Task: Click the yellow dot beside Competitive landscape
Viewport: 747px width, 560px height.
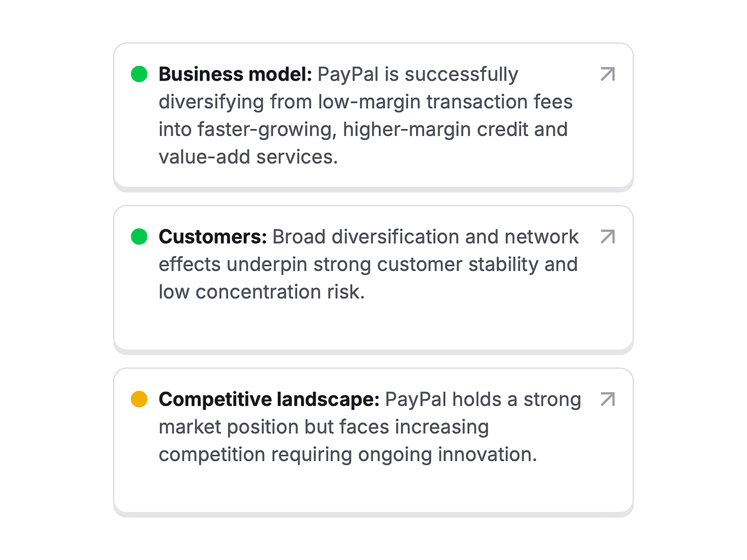Action: [139, 399]
